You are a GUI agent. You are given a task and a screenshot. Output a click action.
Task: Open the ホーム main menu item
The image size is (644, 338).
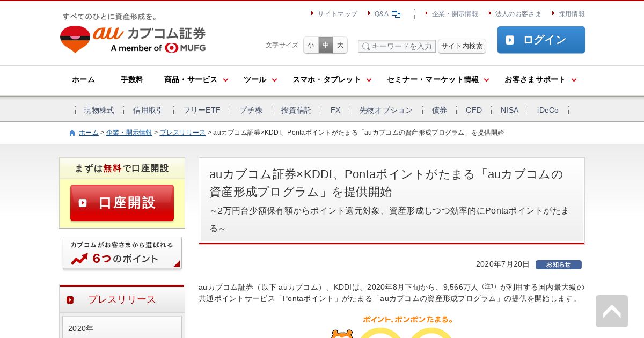coord(83,80)
